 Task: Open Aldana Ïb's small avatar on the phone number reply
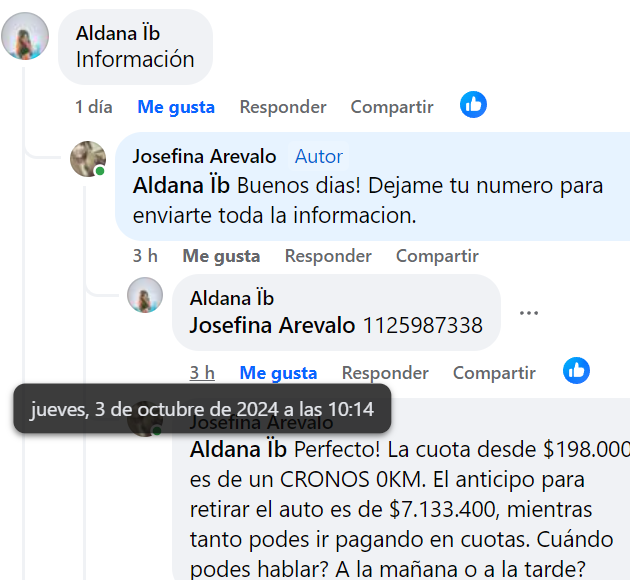pyautogui.click(x=145, y=295)
